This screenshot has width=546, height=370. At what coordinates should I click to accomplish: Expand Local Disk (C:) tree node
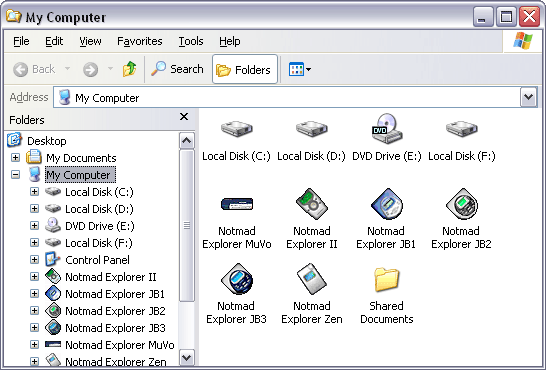(x=34, y=191)
